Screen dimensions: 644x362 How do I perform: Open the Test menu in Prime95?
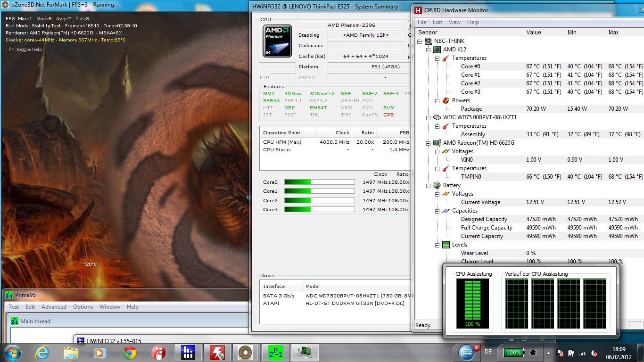click(14, 307)
